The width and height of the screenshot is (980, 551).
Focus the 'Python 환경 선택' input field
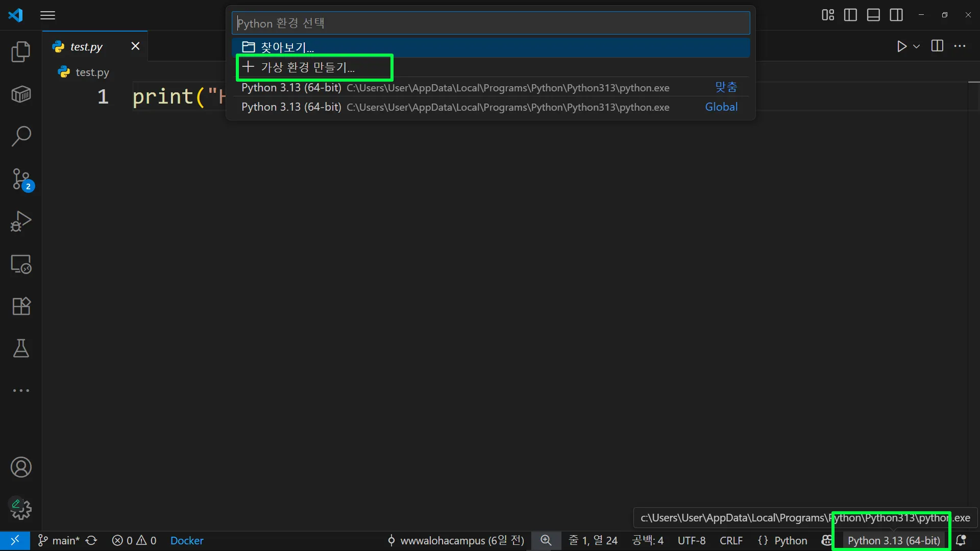click(x=490, y=23)
